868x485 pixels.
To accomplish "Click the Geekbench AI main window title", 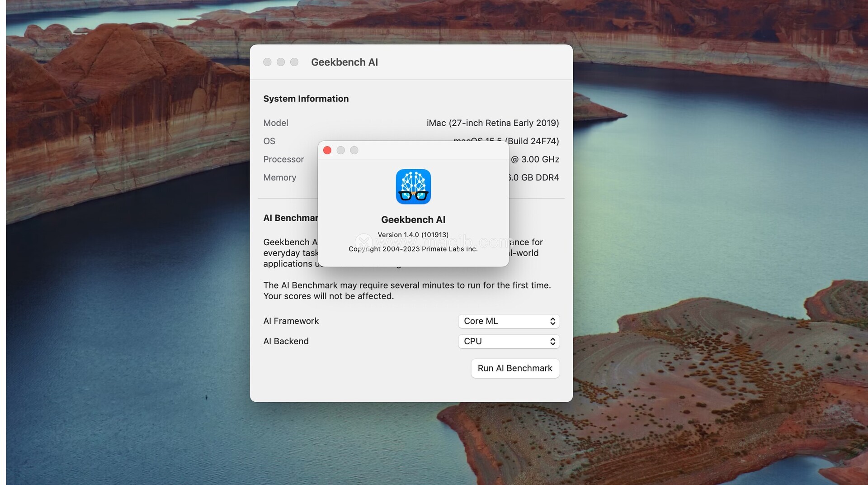I will coord(344,62).
